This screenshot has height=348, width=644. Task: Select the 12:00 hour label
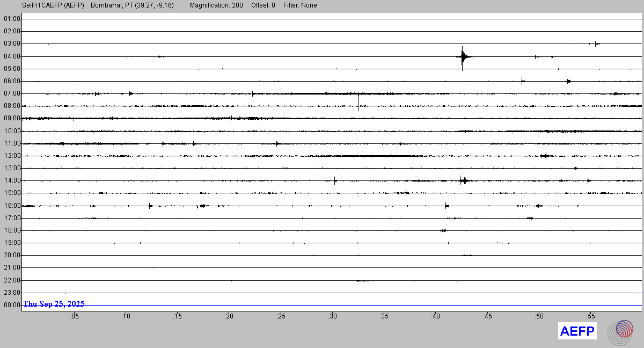(12, 156)
